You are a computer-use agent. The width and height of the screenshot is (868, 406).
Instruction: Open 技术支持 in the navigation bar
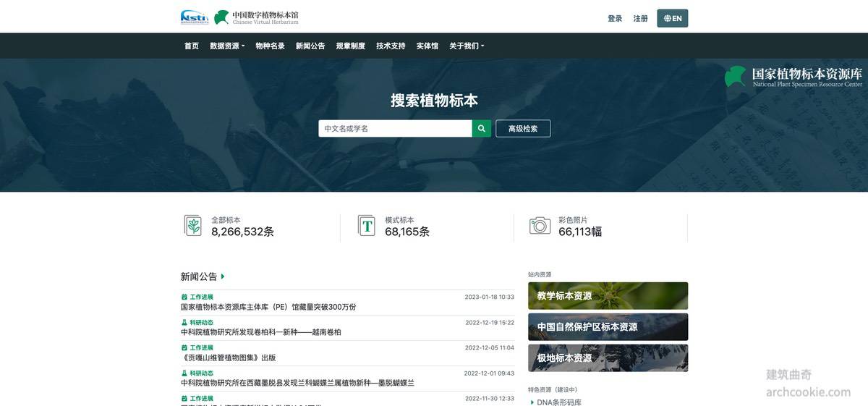[391, 46]
